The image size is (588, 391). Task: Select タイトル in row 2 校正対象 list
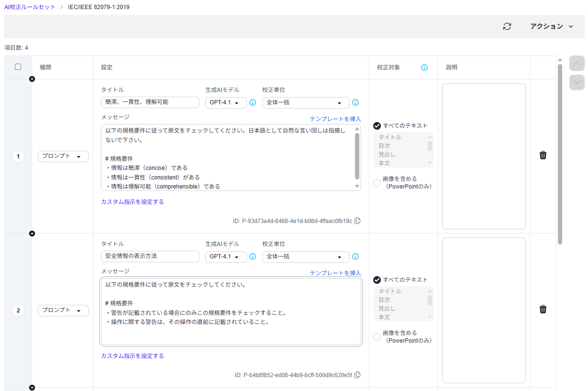[x=390, y=291]
